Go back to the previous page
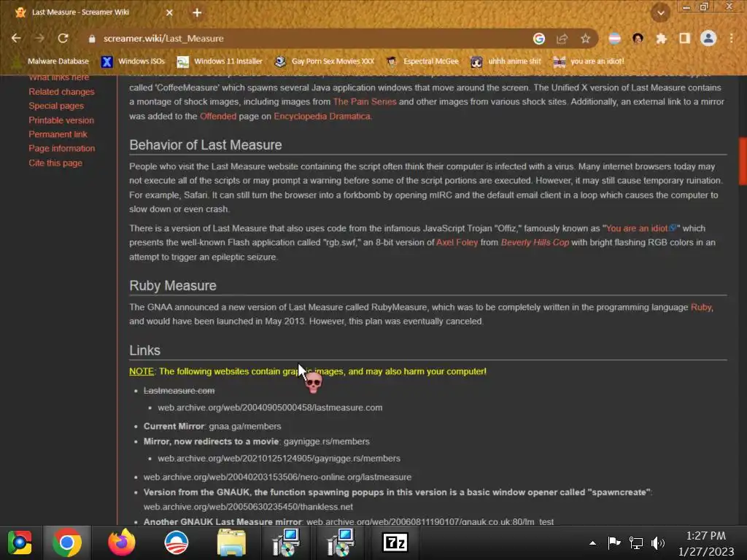Viewport: 747px width, 560px height. 16,38
